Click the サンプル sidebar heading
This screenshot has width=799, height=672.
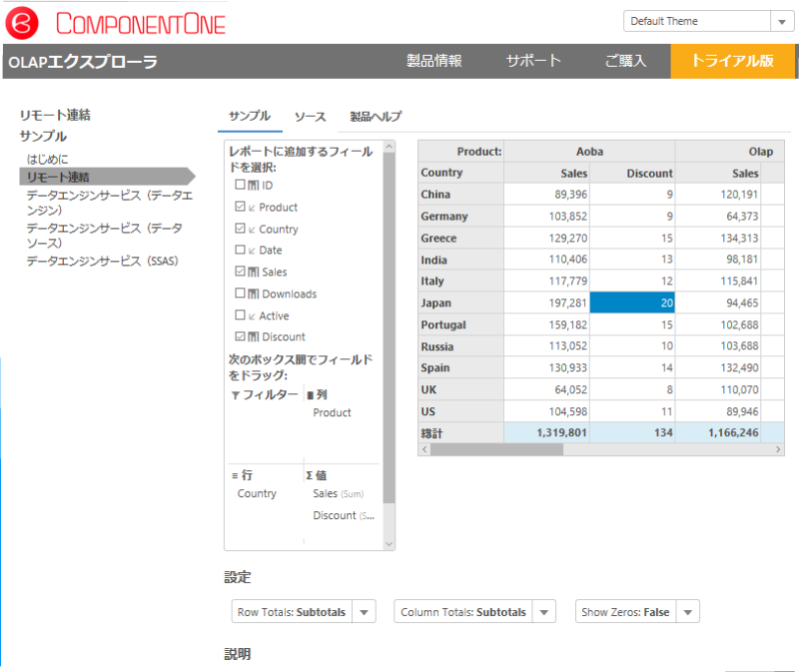tap(43, 137)
